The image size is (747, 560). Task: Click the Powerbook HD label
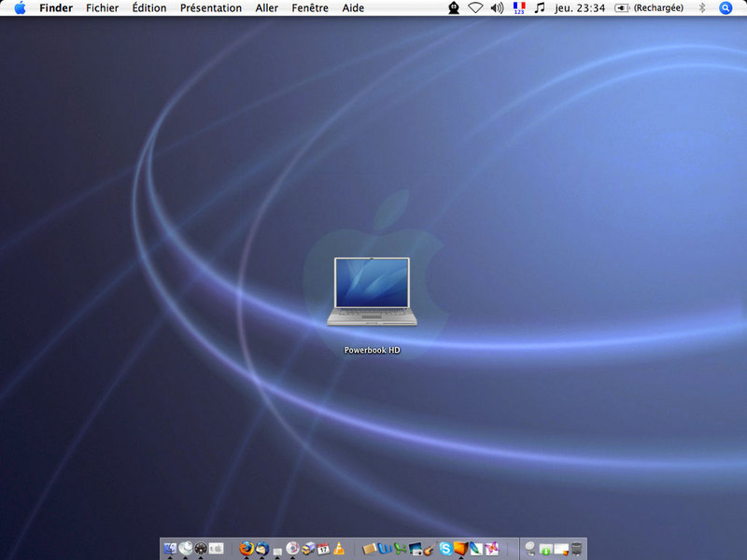pos(372,350)
